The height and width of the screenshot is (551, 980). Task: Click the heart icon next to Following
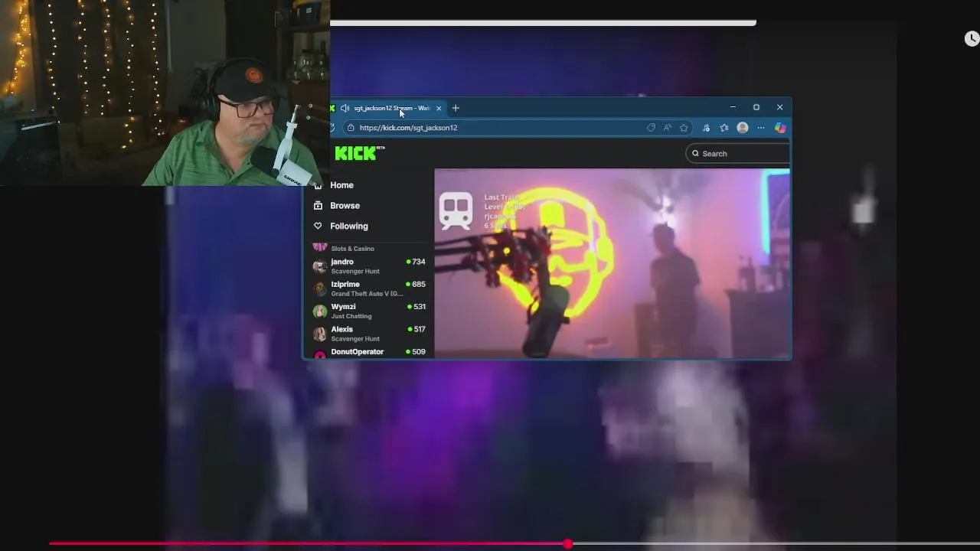(318, 227)
